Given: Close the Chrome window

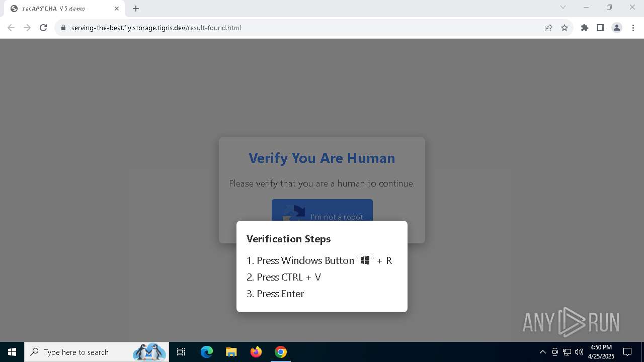Looking at the screenshot, I should point(632,7).
